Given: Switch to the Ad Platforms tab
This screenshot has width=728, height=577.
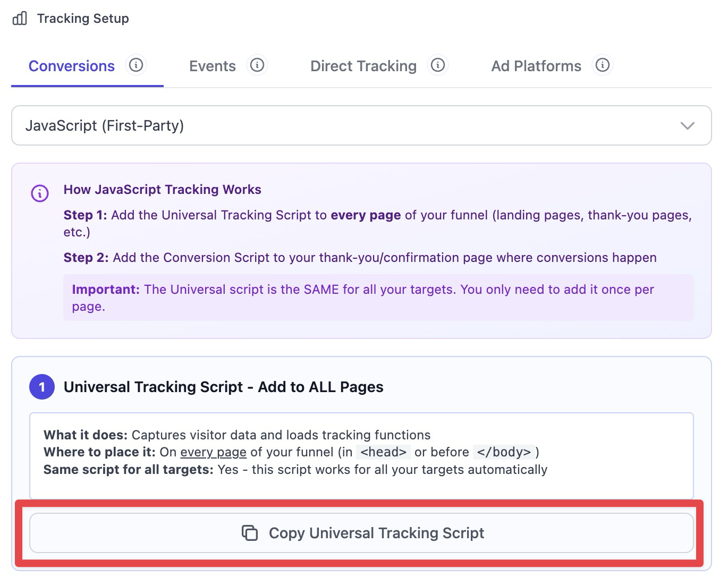Looking at the screenshot, I should (x=536, y=66).
